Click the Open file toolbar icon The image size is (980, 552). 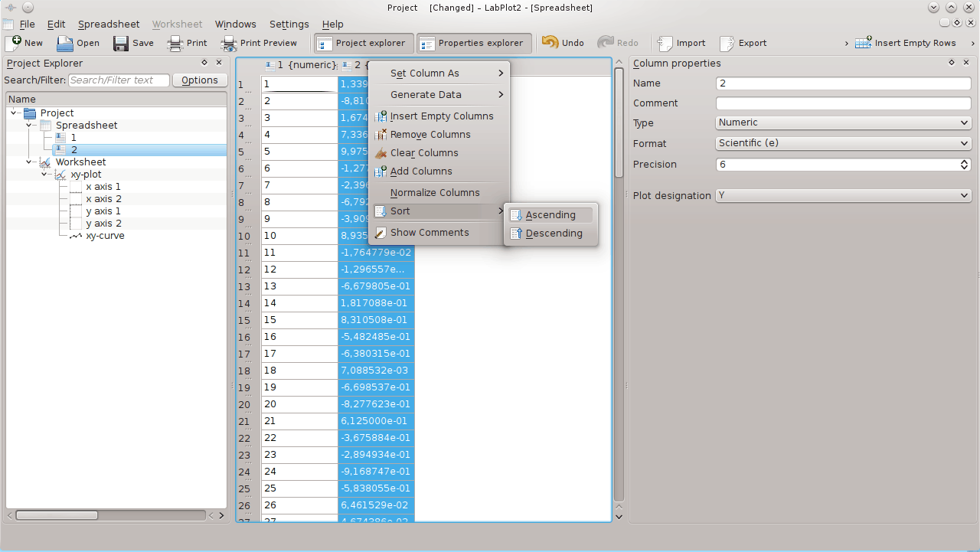(x=65, y=43)
